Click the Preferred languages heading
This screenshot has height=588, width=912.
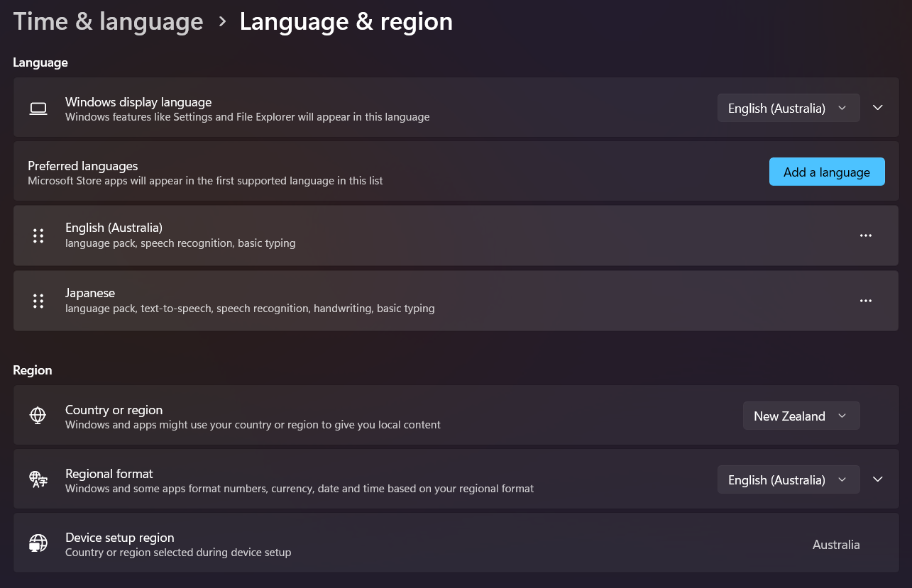click(x=83, y=166)
